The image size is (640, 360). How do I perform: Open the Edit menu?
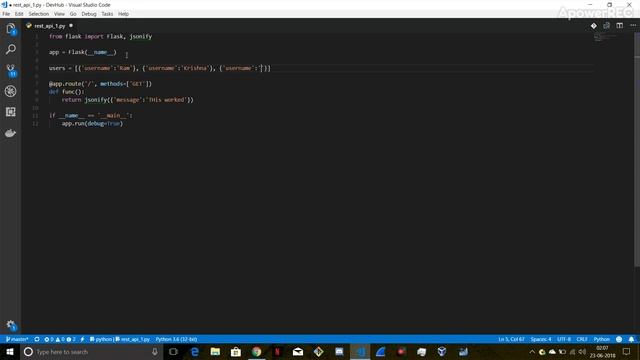[x=19, y=14]
